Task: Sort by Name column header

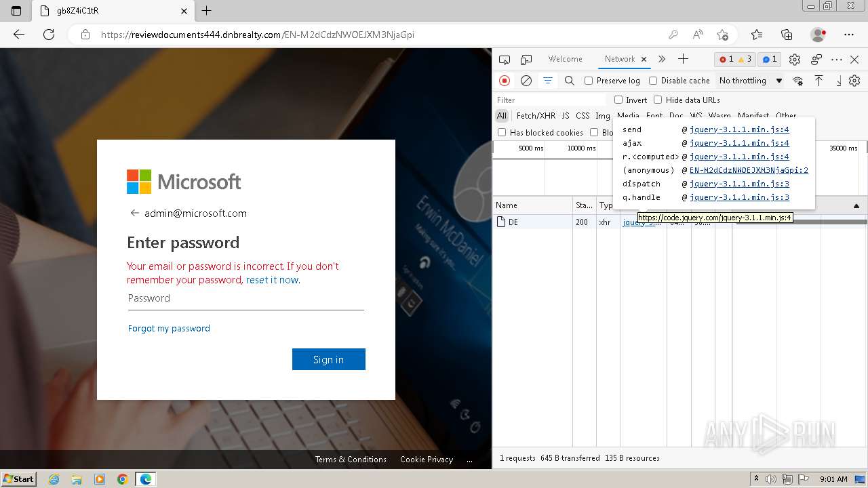Action: [x=533, y=205]
